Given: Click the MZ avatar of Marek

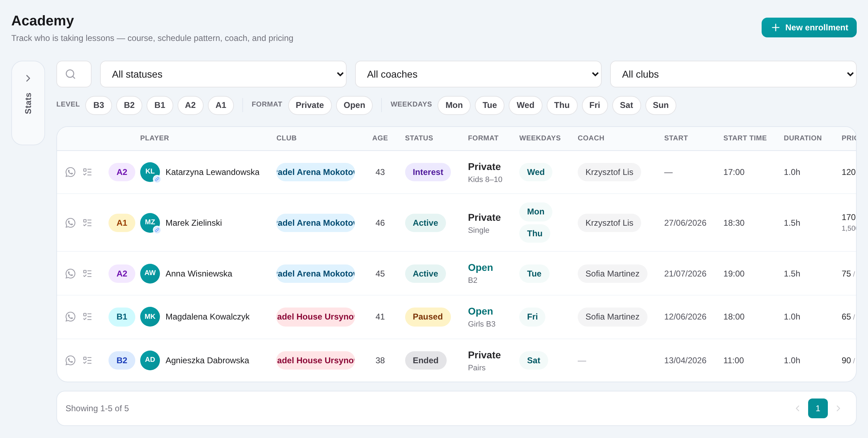Looking at the screenshot, I should pyautogui.click(x=150, y=223).
